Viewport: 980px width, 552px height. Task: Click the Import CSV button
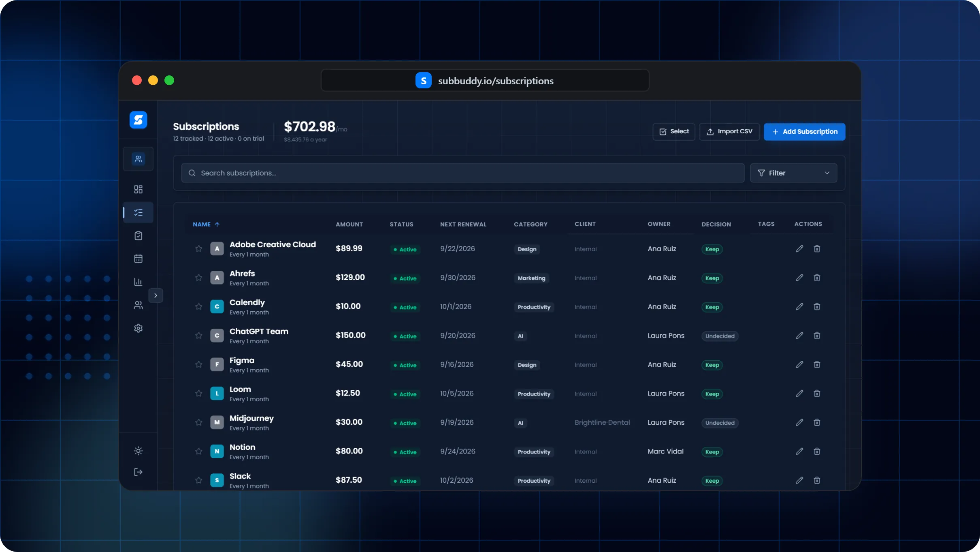point(729,132)
